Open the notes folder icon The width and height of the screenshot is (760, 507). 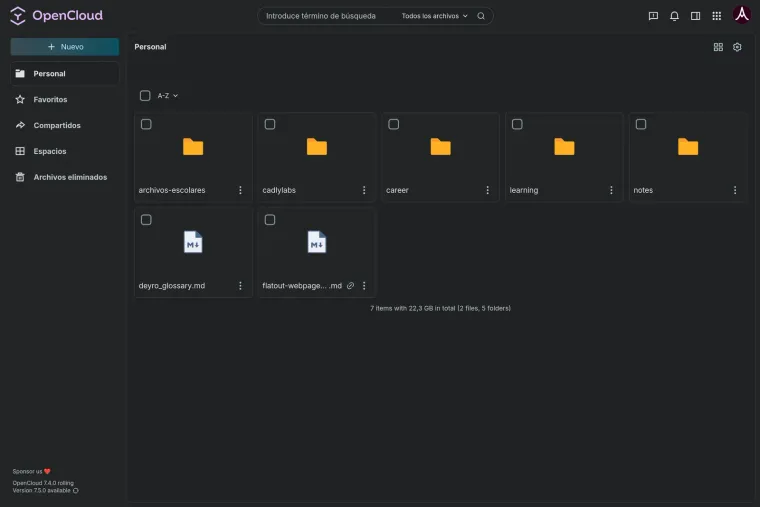point(688,146)
